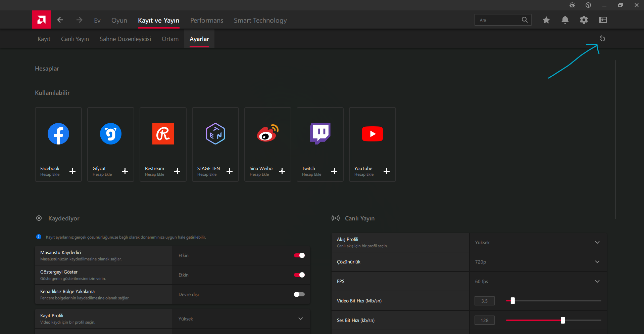Open settings gear icon
Image resolution: width=644 pixels, height=334 pixels.
tap(584, 20)
